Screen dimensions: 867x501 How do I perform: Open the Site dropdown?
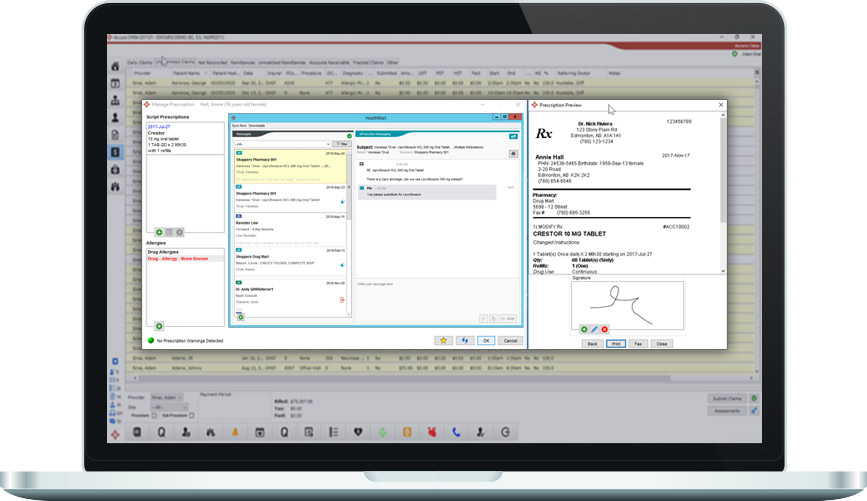[x=169, y=407]
